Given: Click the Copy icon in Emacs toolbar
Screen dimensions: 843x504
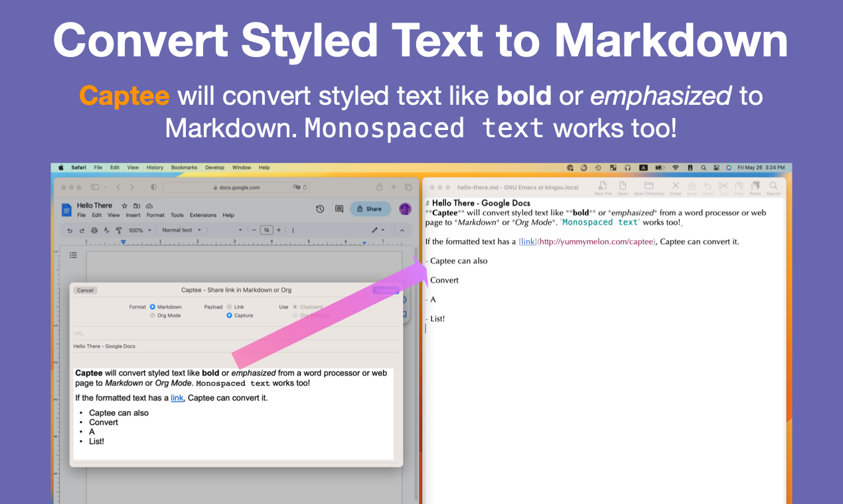Looking at the screenshot, I should coord(739,186).
